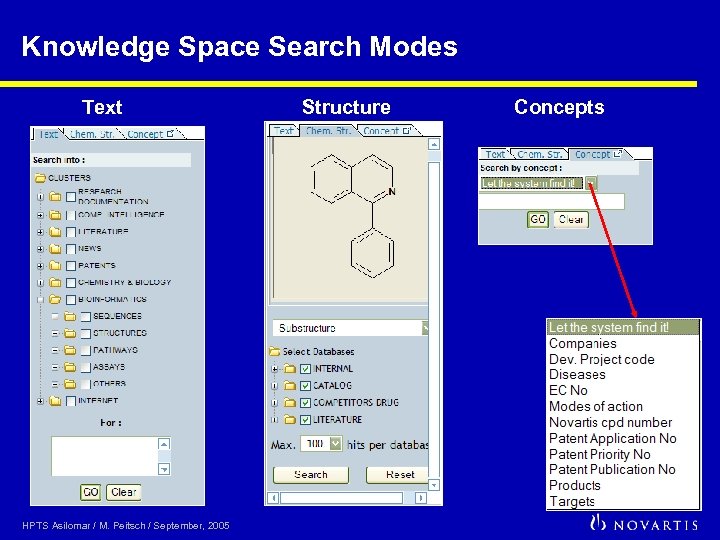Switch to Concept tab in Text panel
The image size is (720, 540).
pyautogui.click(x=149, y=134)
